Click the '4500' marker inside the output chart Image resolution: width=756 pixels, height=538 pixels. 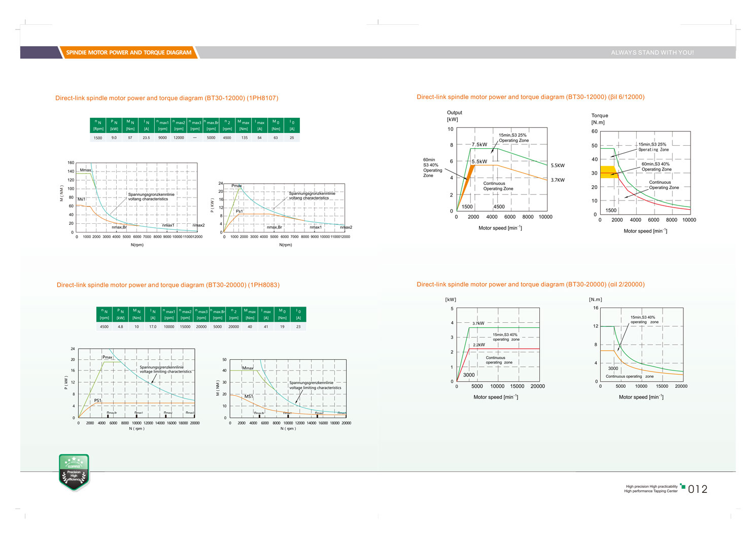pyautogui.click(x=499, y=207)
